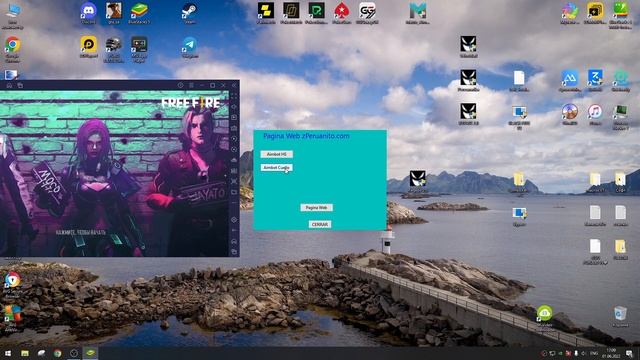Open the notification center in system tray
Screen dimensions: 640x360
(629, 353)
